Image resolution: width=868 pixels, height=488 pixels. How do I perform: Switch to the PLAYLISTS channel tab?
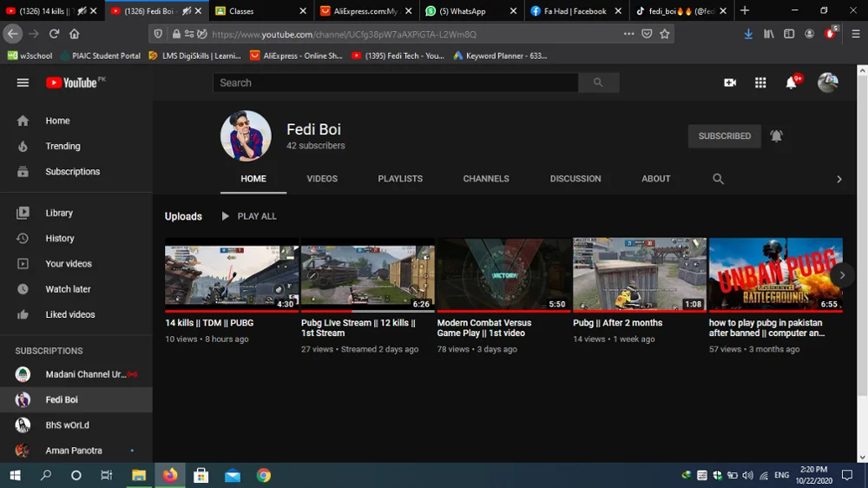pos(400,179)
